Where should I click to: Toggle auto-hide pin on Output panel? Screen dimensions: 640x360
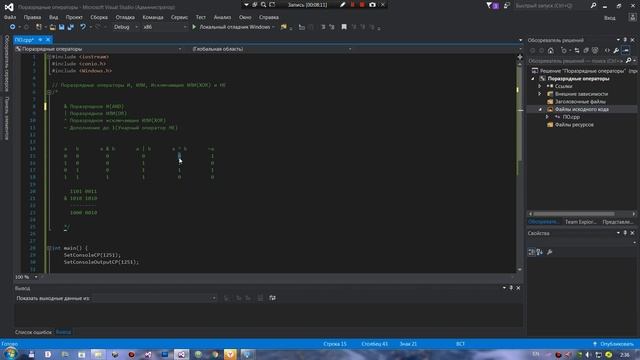pos(511,288)
